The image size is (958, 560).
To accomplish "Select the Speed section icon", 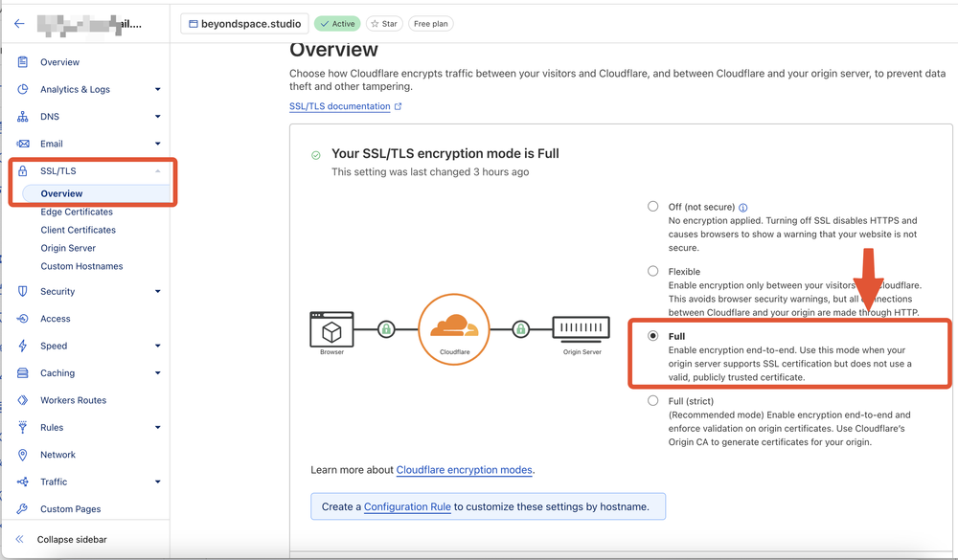I will point(21,346).
